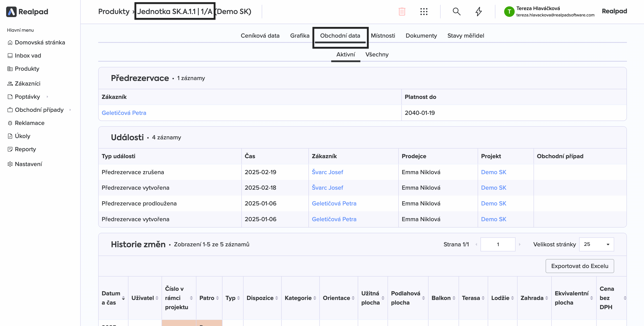The image size is (644, 326).
Task: Click user avatar T icon
Action: tap(509, 11)
